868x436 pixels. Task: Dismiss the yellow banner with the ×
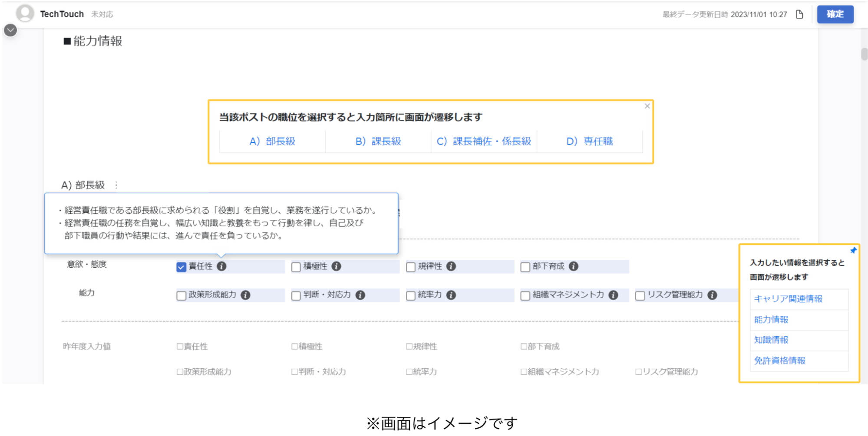[647, 106]
